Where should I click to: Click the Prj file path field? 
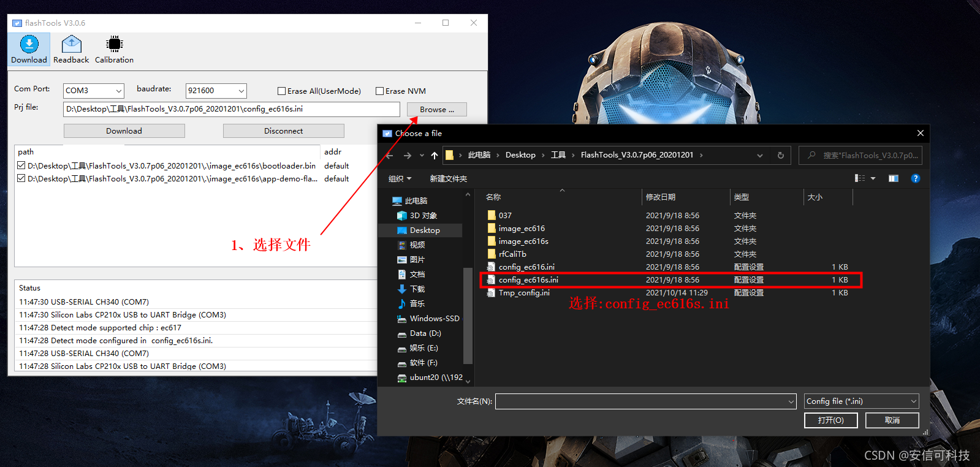point(232,109)
